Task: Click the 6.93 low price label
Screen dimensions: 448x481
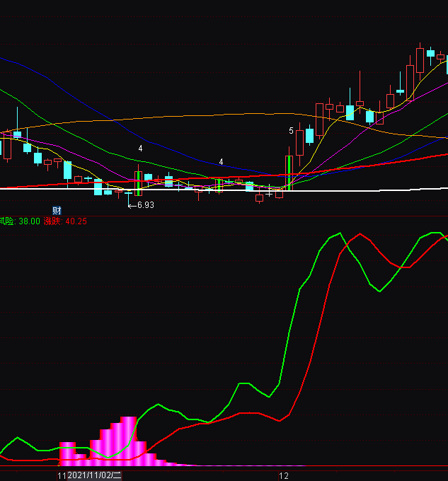Action: pos(145,205)
